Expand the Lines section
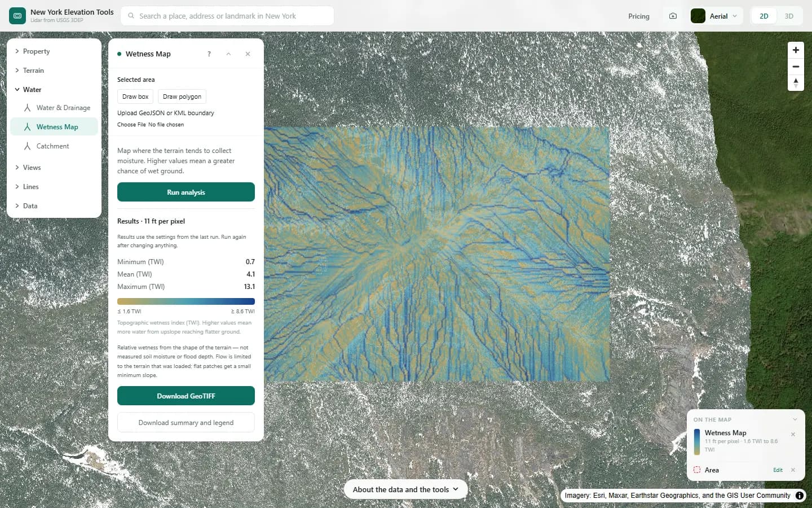 tap(54, 187)
